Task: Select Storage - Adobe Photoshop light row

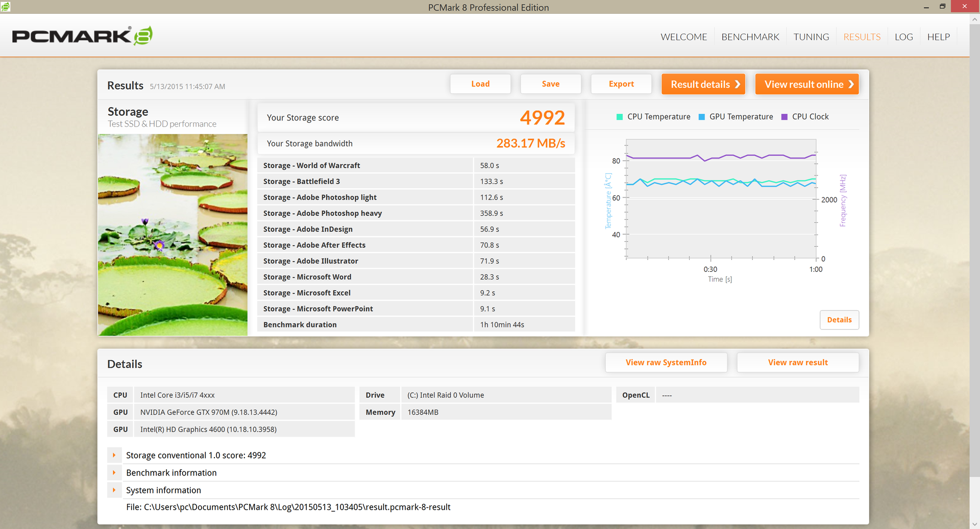Action: pos(416,197)
